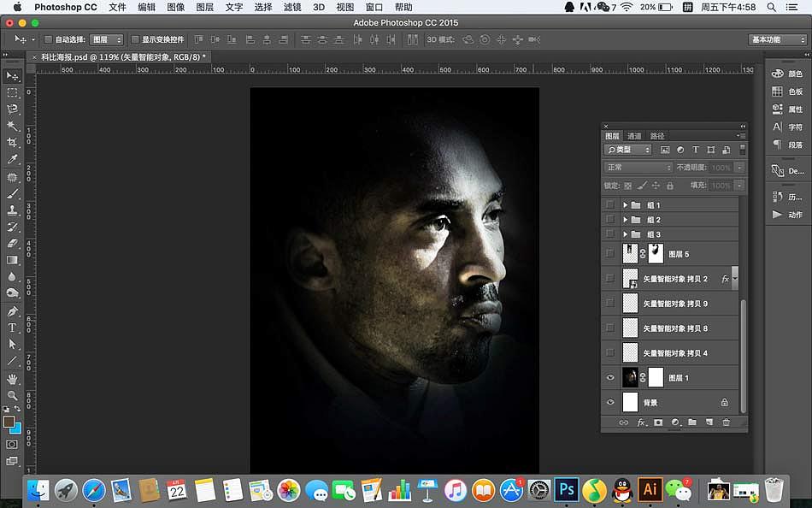Click the link layers icon
The height and width of the screenshot is (508, 812).
tap(624, 422)
